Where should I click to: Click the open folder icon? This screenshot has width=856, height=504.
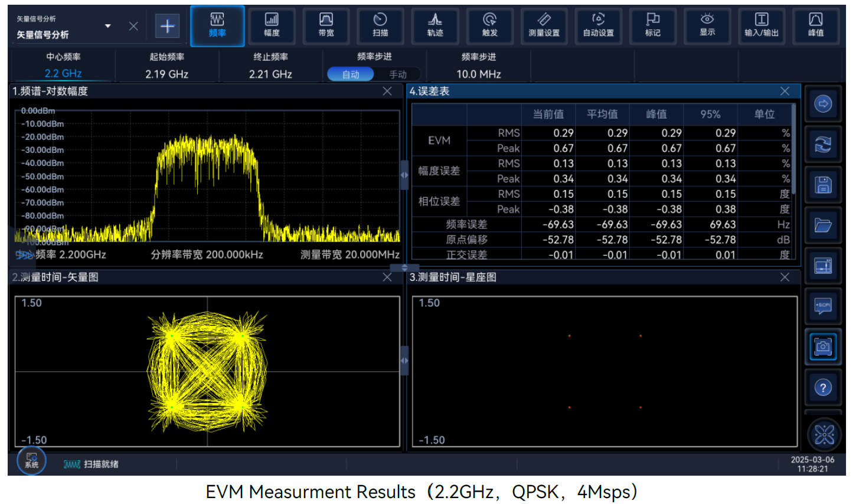[823, 225]
